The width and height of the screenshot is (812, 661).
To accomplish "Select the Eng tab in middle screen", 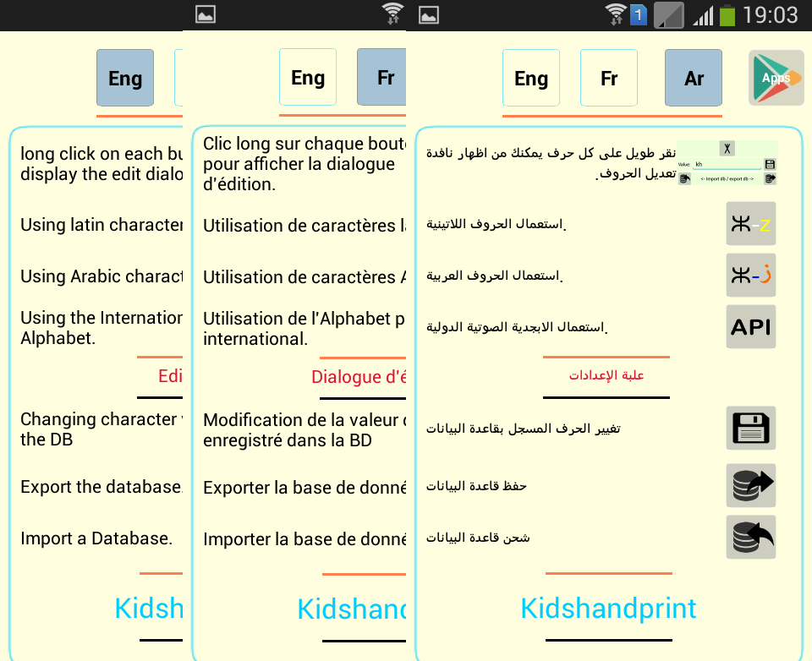I will click(x=308, y=77).
